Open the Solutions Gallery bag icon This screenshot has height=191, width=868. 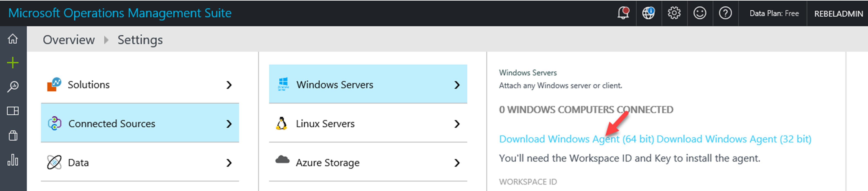[13, 135]
